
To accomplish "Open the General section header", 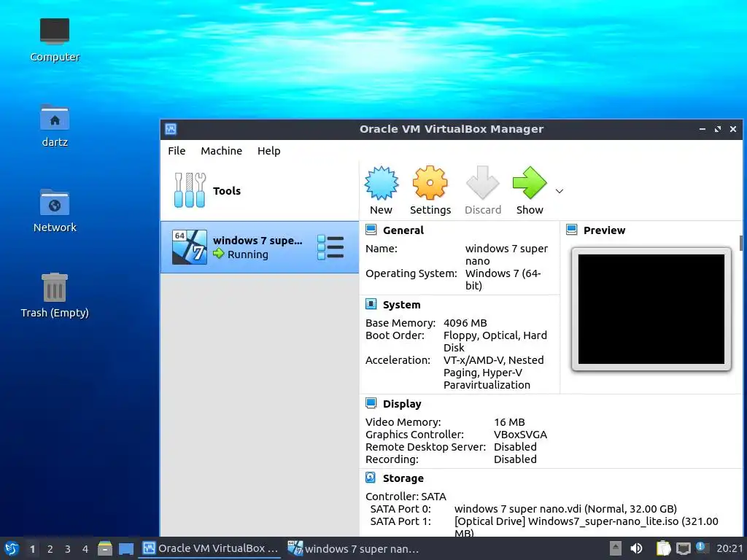I will pyautogui.click(x=403, y=230).
